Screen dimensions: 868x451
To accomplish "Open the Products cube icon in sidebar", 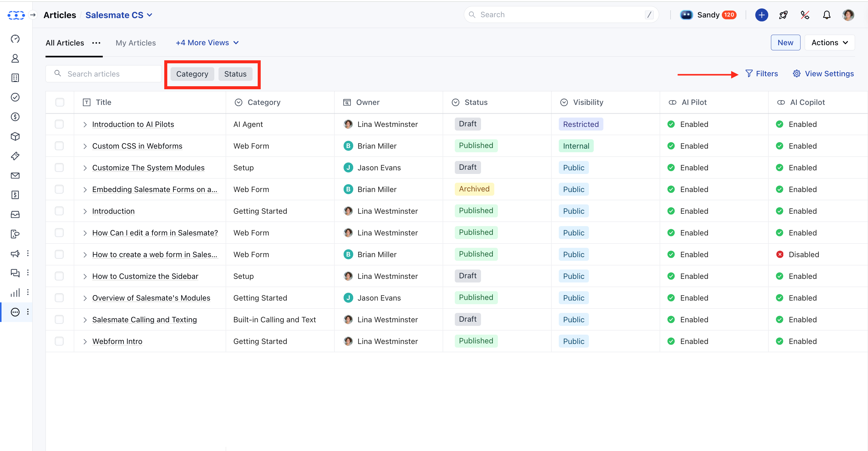I will coord(15,137).
